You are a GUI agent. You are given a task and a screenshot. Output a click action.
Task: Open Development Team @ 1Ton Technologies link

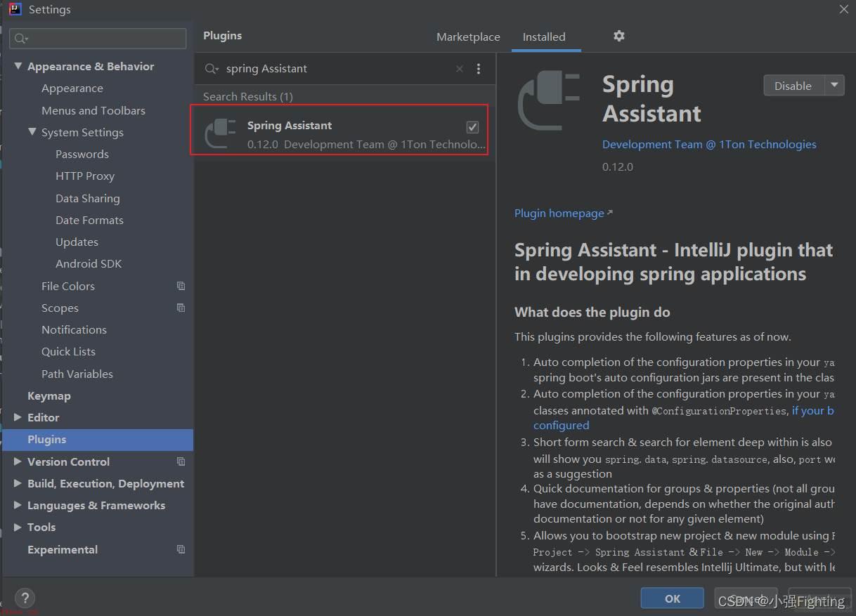(709, 144)
